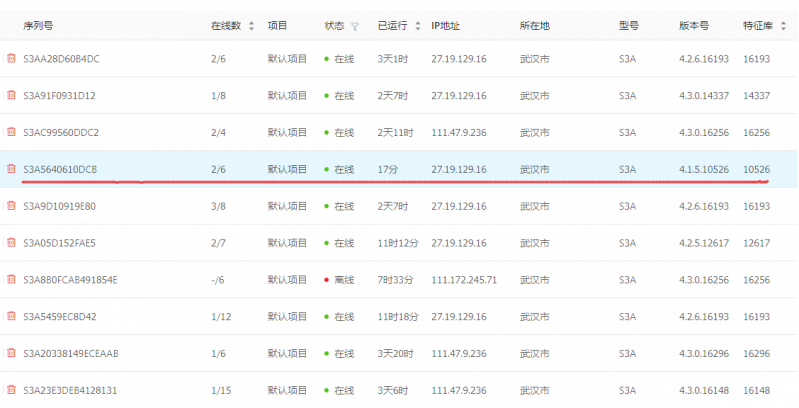This screenshot has height=408, width=799.
Task: Click trash icon beside S3A5459EC8D42
Action: (x=11, y=316)
